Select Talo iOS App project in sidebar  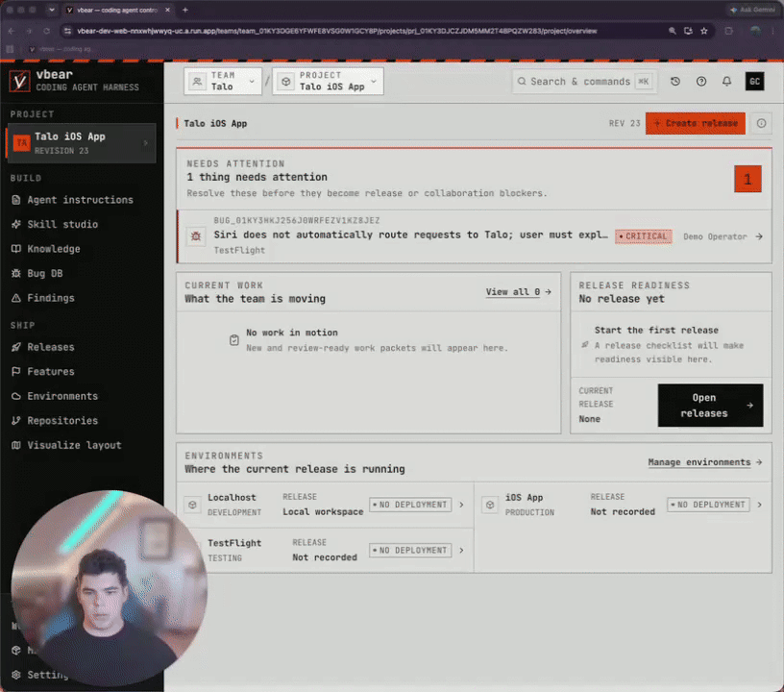pos(82,143)
